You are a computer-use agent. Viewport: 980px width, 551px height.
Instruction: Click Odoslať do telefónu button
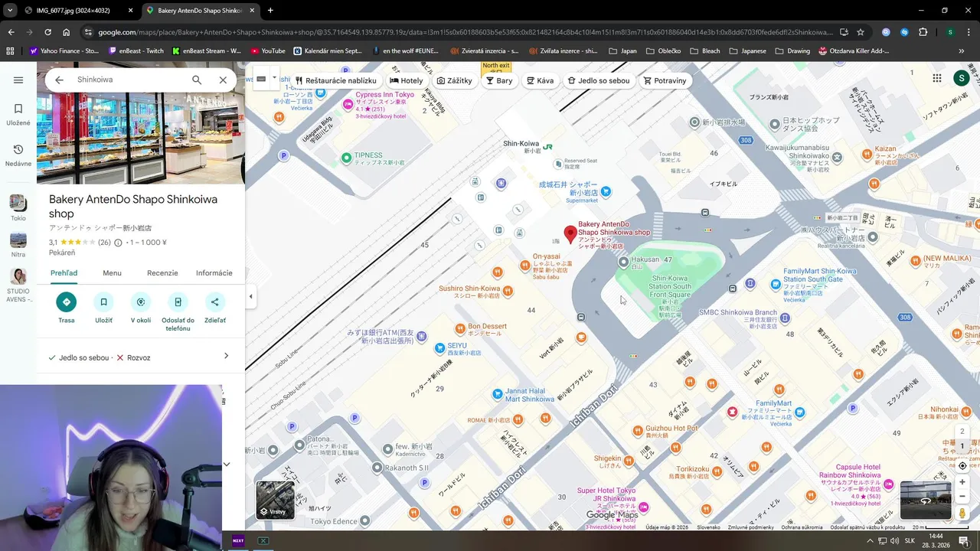(x=178, y=312)
